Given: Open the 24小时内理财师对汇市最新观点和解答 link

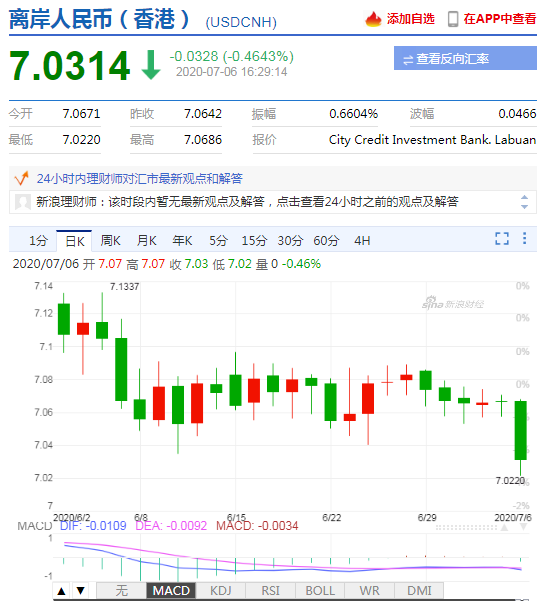Looking at the screenshot, I should pyautogui.click(x=140, y=179).
